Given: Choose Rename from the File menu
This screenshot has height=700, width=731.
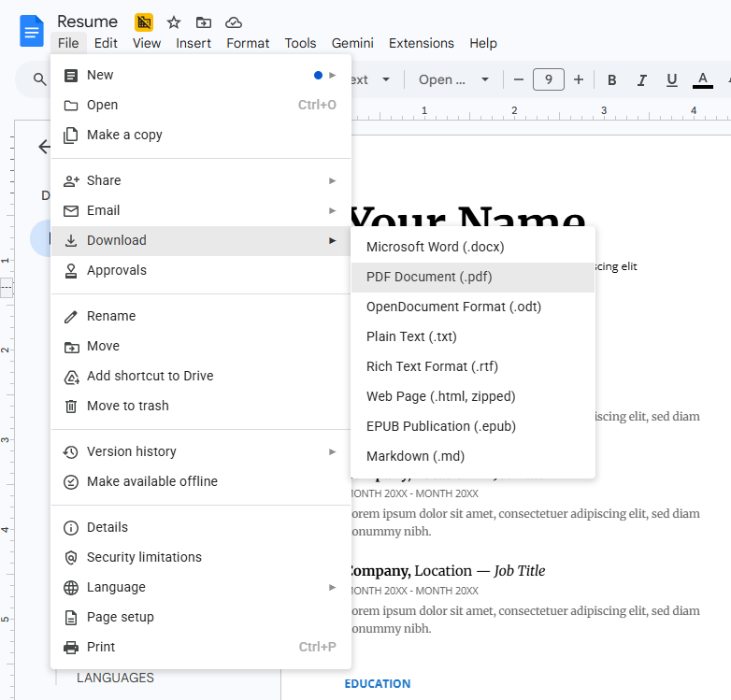Looking at the screenshot, I should 201,316.
